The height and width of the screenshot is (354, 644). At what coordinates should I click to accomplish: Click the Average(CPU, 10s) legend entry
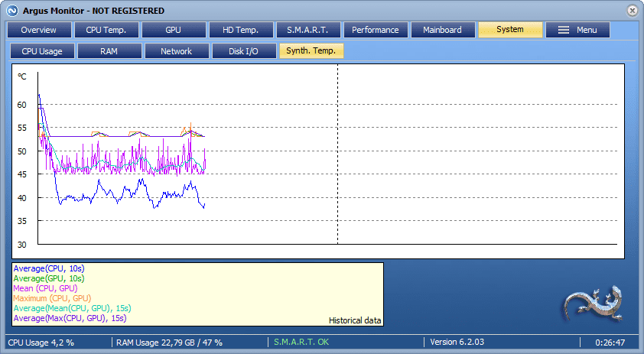49,268
